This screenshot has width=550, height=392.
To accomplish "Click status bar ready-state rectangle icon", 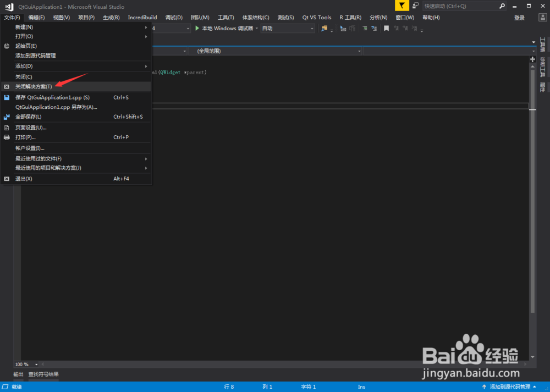I will click(5, 387).
